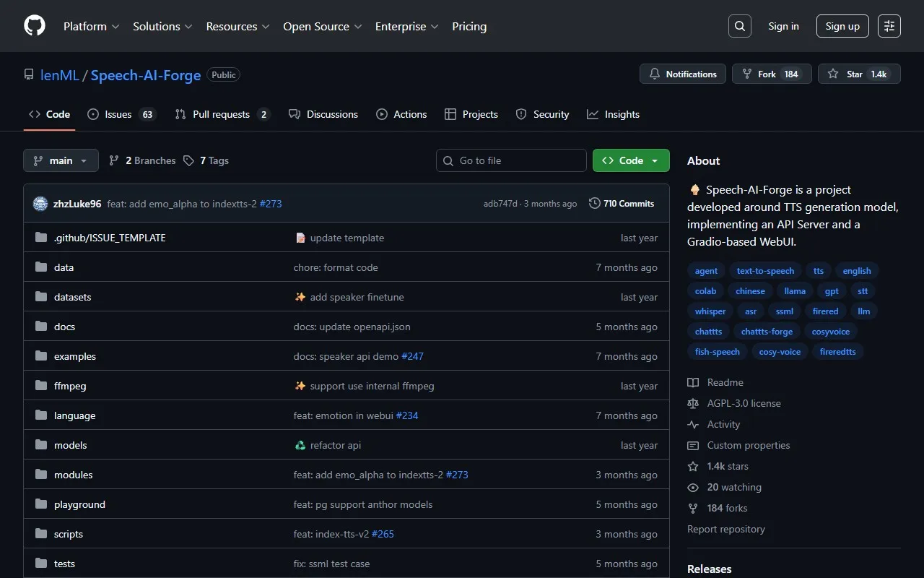
Task: Open the green Code dropdown
Action: coord(630,160)
